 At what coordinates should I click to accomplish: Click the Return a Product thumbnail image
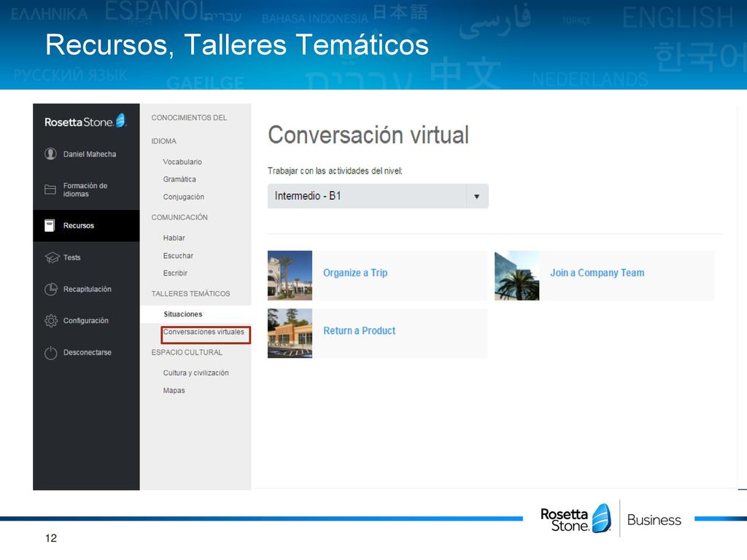[x=290, y=333]
